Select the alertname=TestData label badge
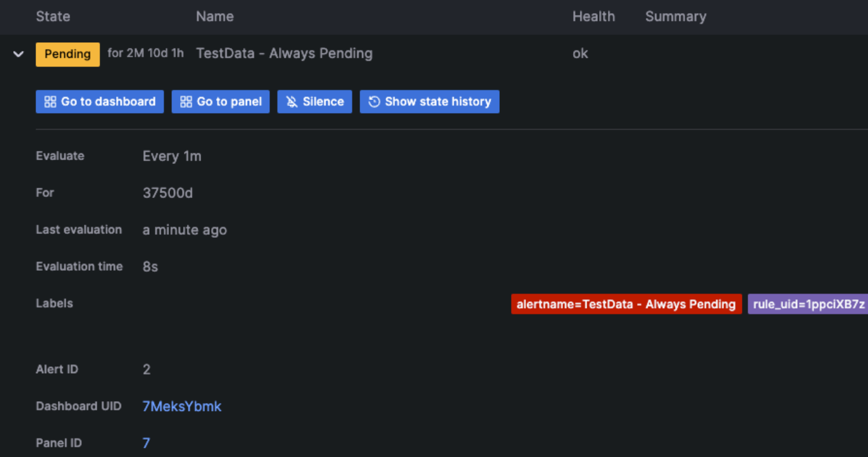This screenshot has width=868, height=457. tap(626, 304)
